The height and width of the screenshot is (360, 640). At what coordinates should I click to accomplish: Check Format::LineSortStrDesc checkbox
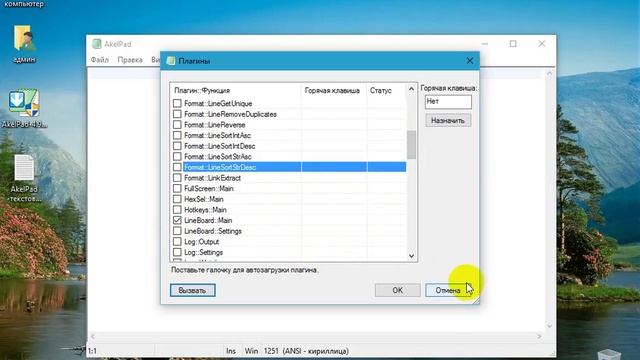[x=177, y=167]
